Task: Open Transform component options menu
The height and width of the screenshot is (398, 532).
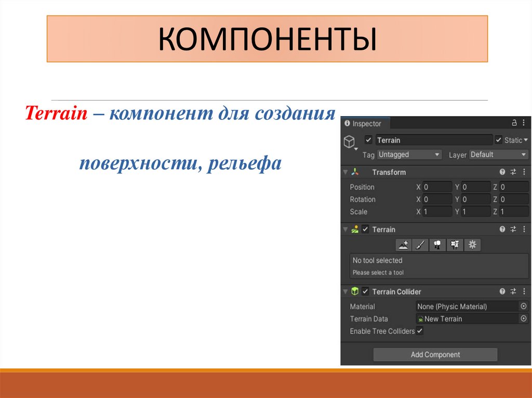Action: (x=524, y=172)
